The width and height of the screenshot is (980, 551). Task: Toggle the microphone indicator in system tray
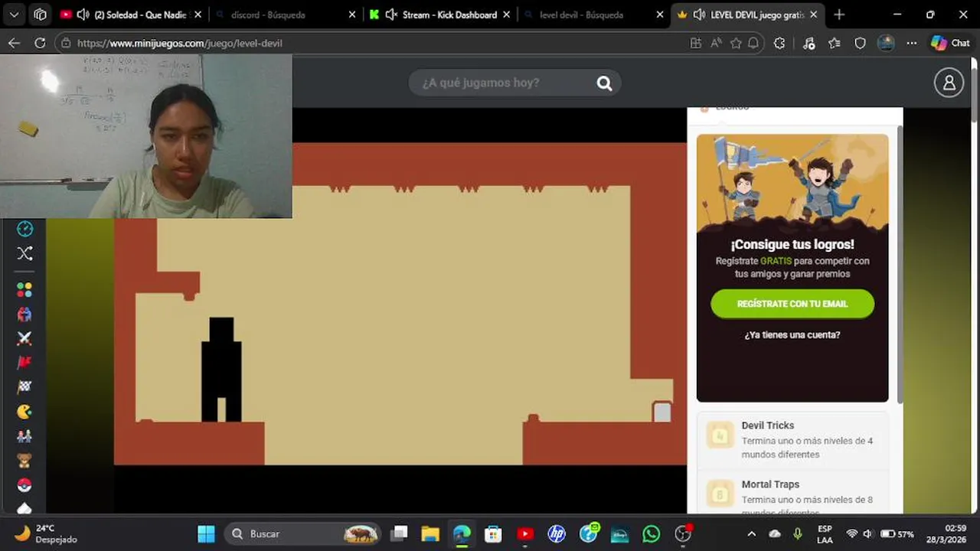point(798,533)
